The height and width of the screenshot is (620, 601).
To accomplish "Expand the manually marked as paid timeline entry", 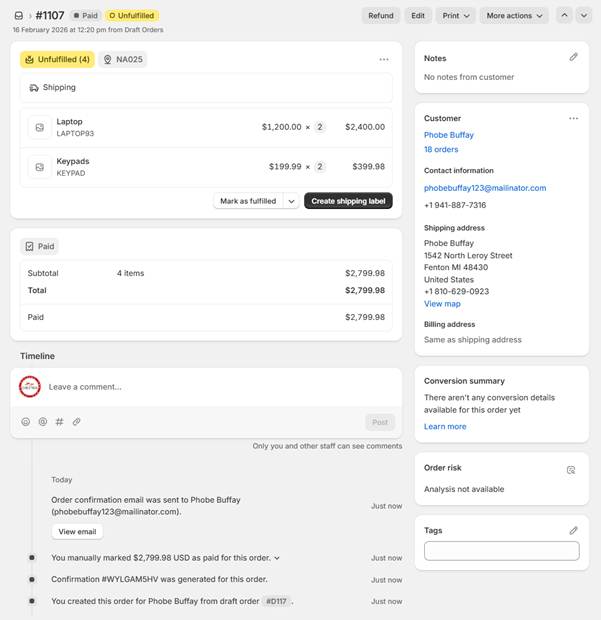I will point(278,558).
